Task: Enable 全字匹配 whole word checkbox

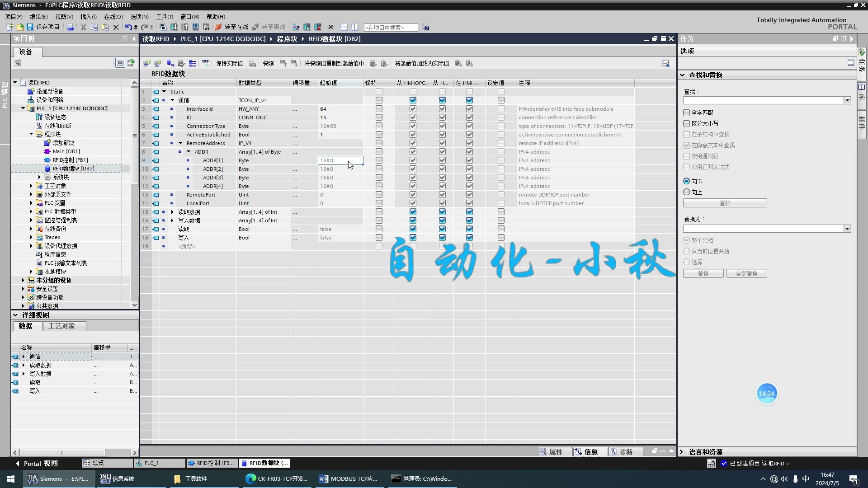Action: tap(687, 113)
